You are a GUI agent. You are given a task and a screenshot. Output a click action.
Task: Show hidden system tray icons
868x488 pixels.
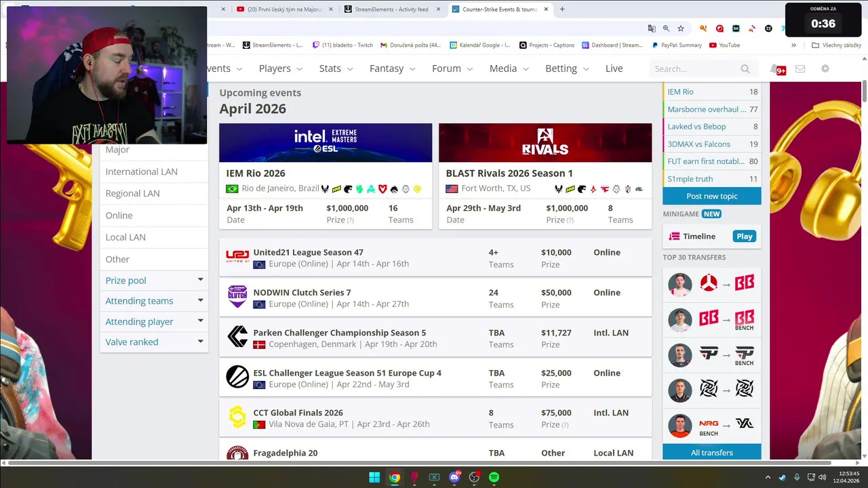click(x=768, y=477)
